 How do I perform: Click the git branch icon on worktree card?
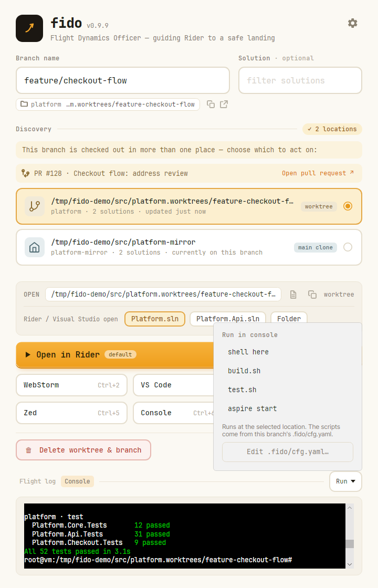coord(35,206)
